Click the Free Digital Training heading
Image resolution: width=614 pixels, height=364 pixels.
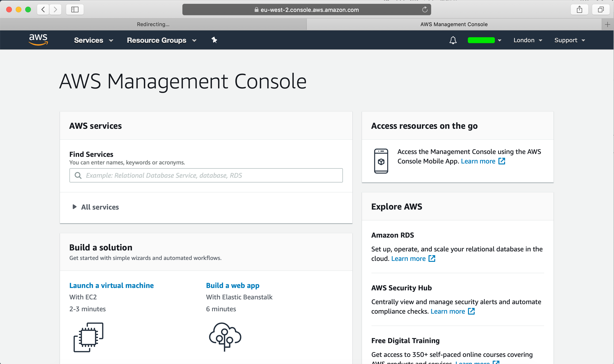click(x=405, y=340)
